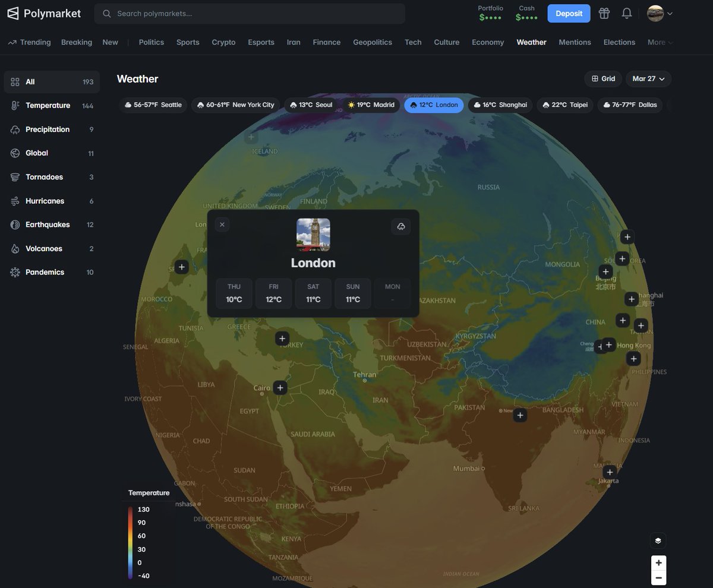
Task: Click the search polymarkets field
Action: coord(250,13)
